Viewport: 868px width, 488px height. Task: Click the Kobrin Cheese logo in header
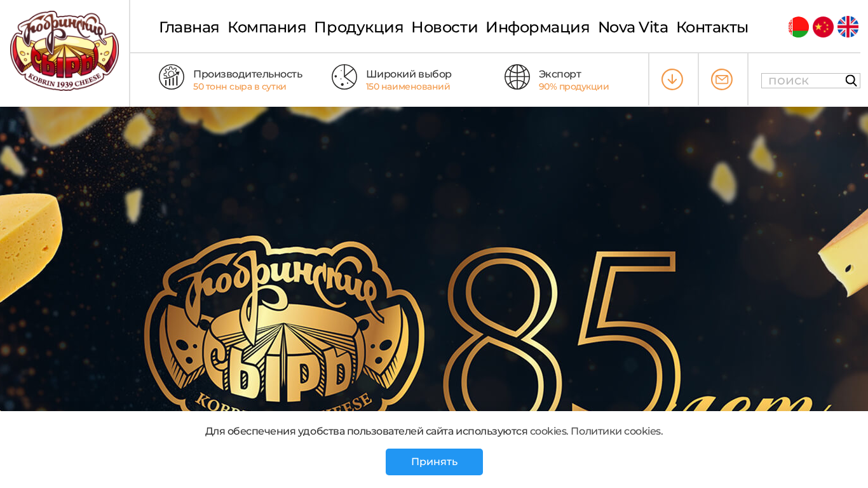point(64,51)
